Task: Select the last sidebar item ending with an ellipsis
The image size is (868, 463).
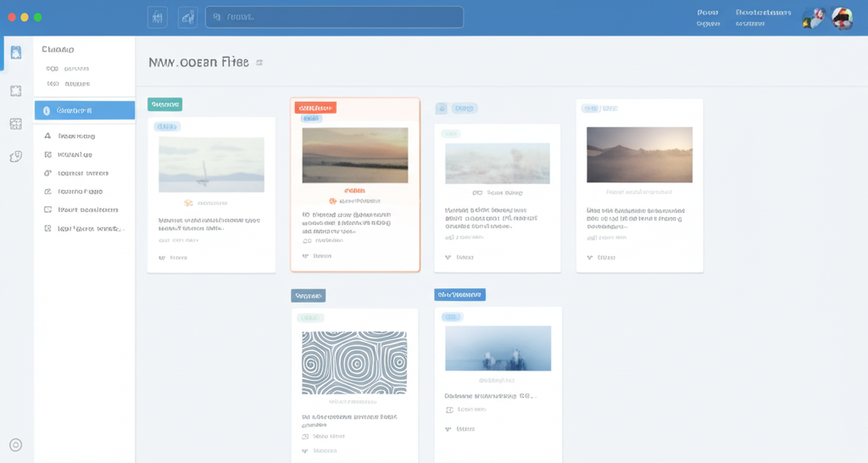Action: tap(84, 228)
